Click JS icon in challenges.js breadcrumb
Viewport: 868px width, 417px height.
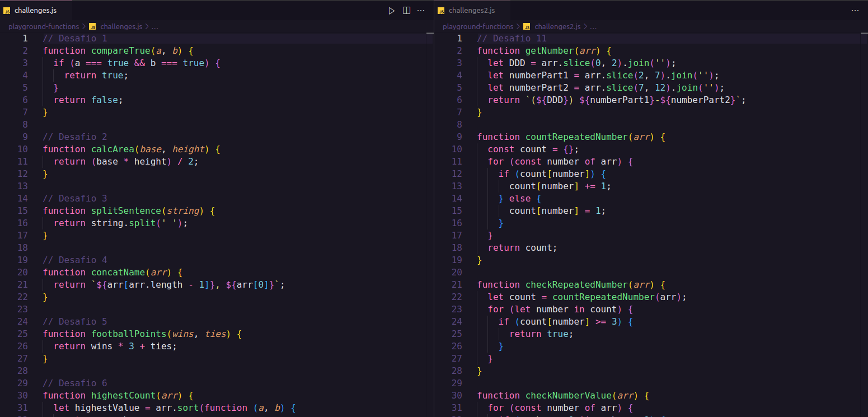click(x=93, y=26)
